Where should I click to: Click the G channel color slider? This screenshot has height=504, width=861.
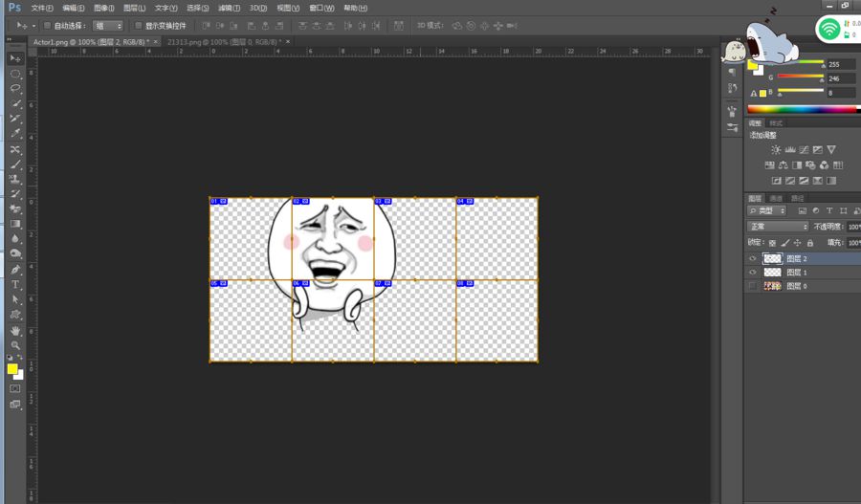pos(800,77)
